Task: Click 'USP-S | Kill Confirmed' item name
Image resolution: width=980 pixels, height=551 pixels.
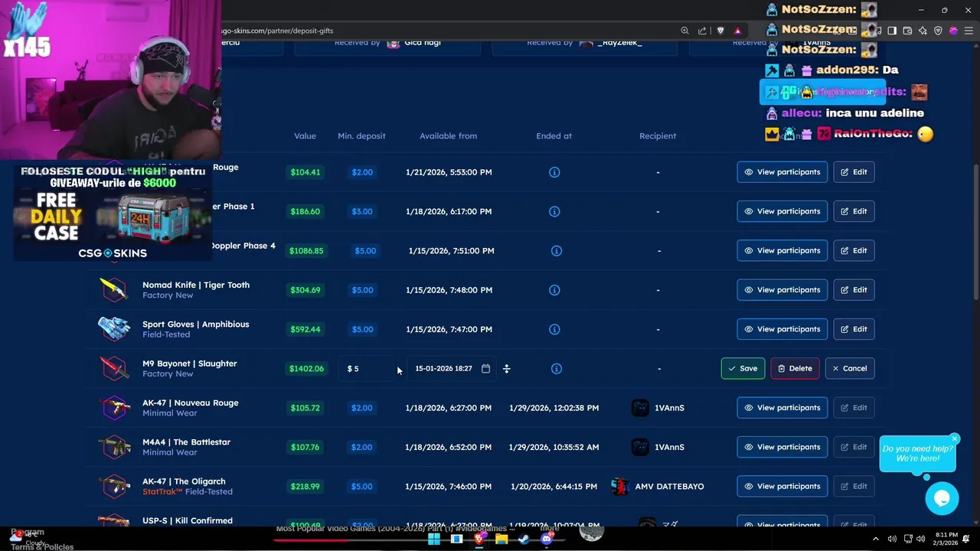Action: (188, 521)
